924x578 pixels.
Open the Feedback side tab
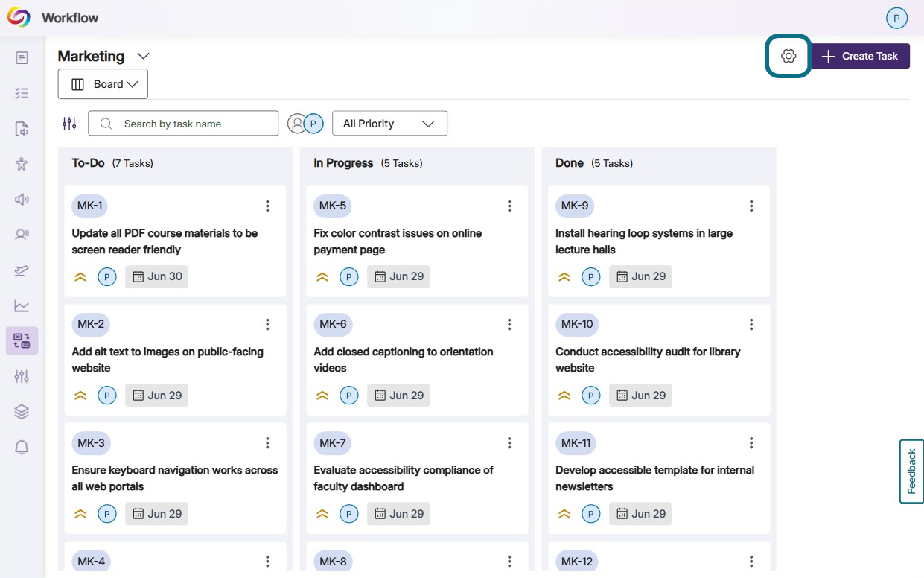click(x=911, y=471)
